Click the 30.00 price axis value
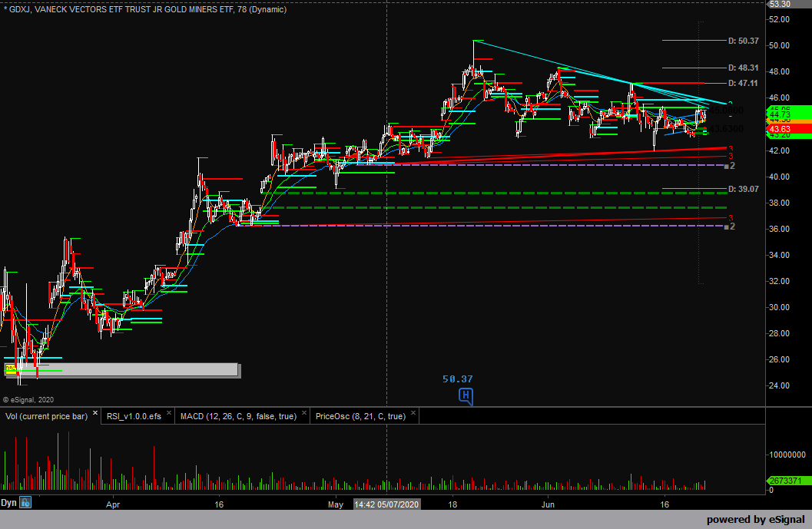 tap(780, 307)
